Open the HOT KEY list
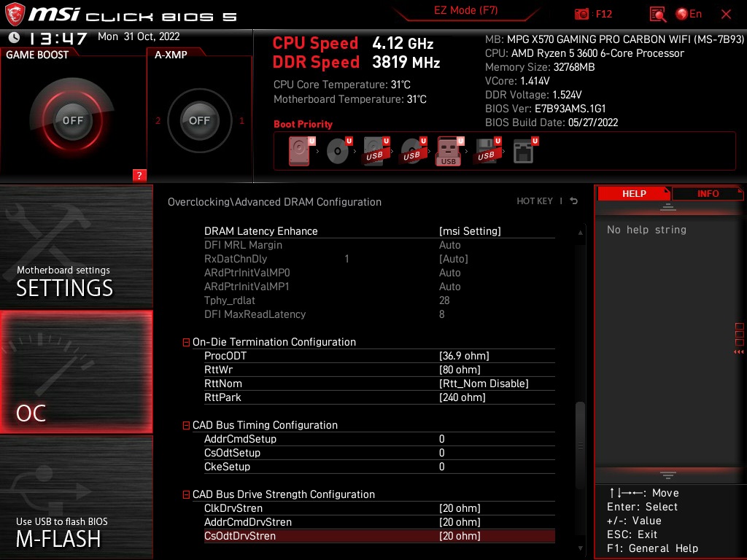Viewport: 747px width, 560px height. pos(535,201)
